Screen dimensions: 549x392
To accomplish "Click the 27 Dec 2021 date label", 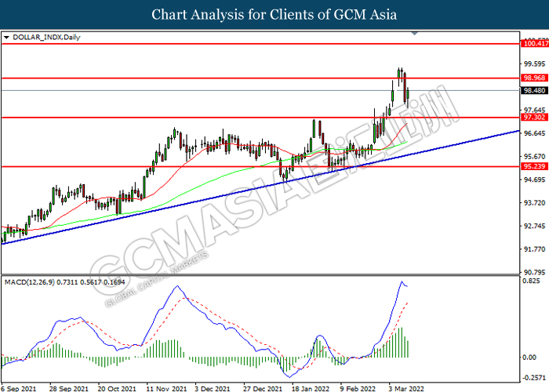I will (263, 388).
